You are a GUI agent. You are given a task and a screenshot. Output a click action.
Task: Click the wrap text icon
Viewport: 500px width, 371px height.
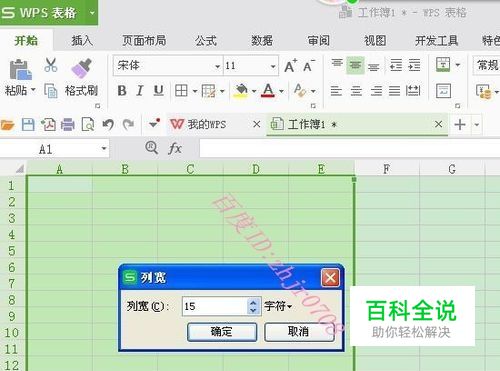pos(443,91)
